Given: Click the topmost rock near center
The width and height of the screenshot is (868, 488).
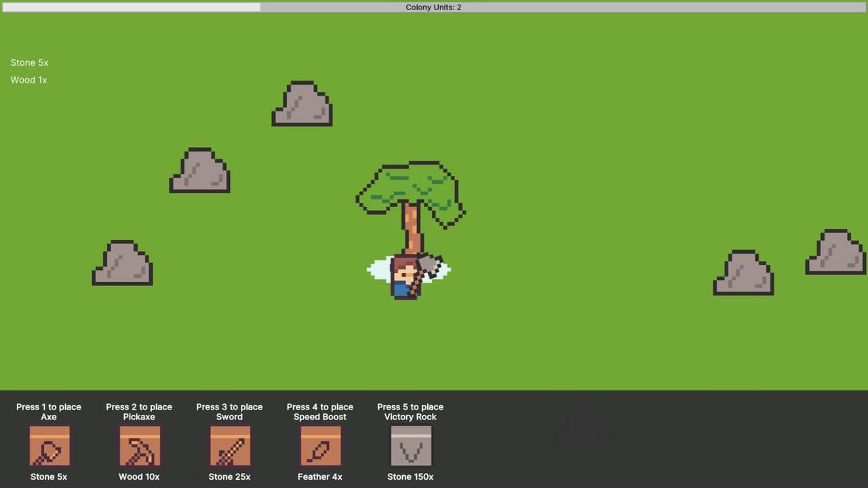Looking at the screenshot, I should 302,104.
